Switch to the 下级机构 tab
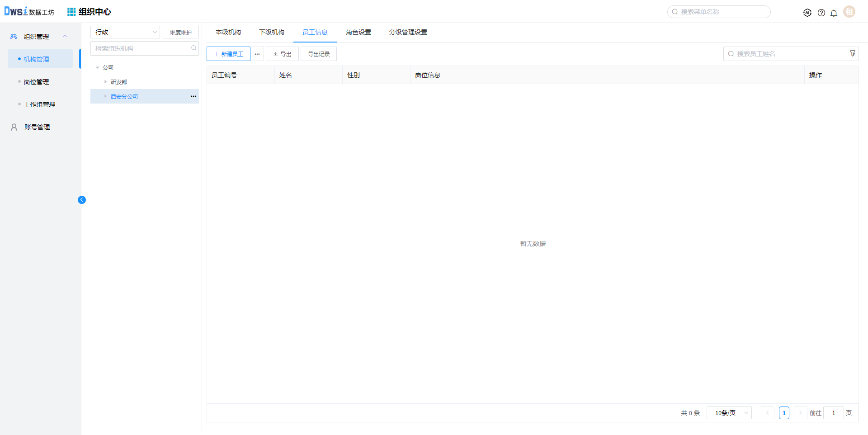Screen dimensions: 868x435 [x=271, y=32]
